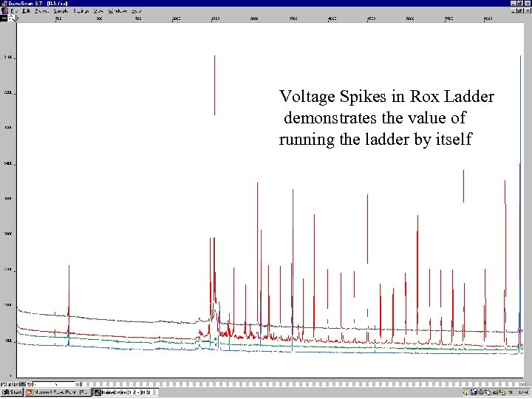
Task: Click the blue electropherogram view icon below the plot
Action: click(23, 384)
